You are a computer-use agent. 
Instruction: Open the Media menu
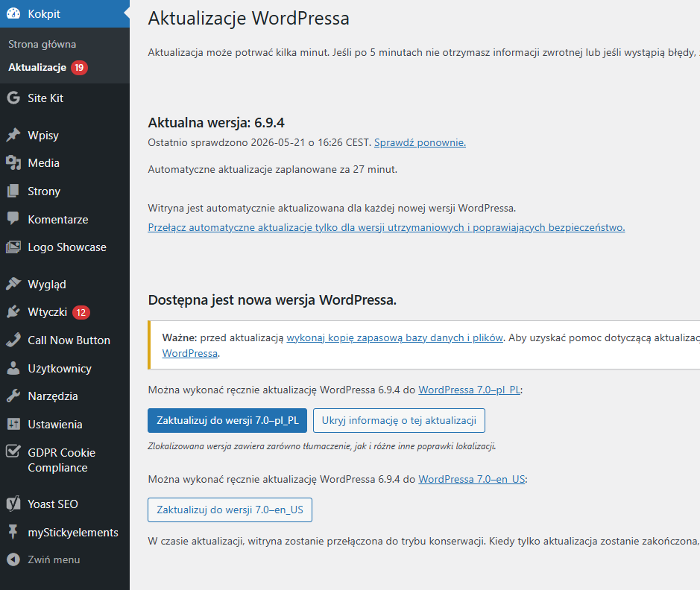(65, 163)
